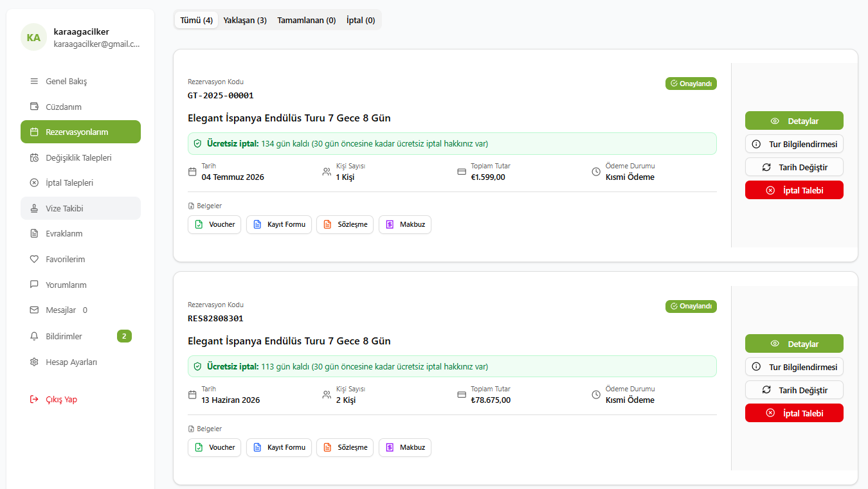Screen dimensions: 868x489
Task: Open Cüzdanım wallet icon in sidebar
Action: [34, 107]
